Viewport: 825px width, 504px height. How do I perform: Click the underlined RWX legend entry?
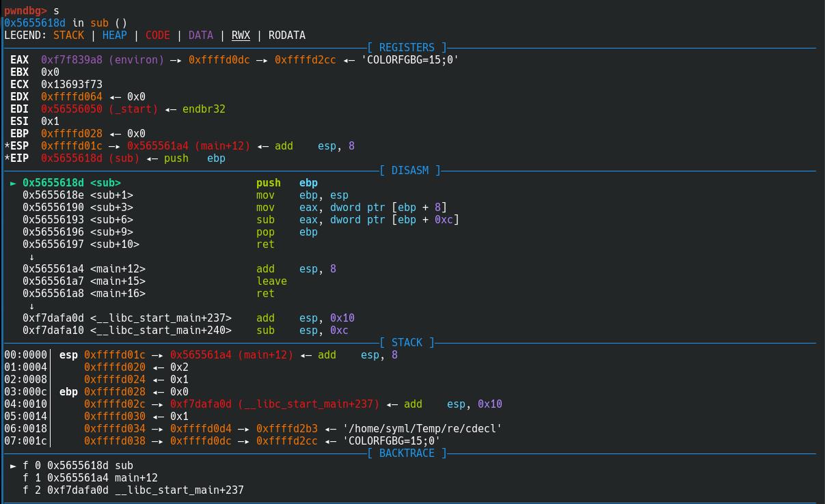pyautogui.click(x=241, y=36)
